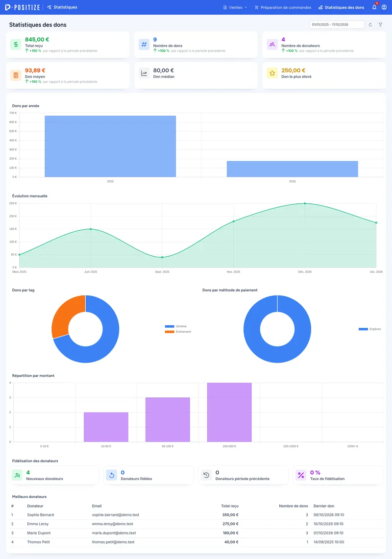Open Préparation de commandes
The image size is (392, 559).
[283, 7]
